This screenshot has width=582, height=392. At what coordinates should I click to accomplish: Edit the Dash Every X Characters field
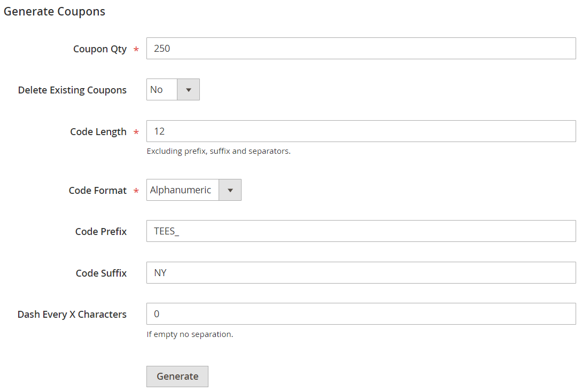coord(361,313)
